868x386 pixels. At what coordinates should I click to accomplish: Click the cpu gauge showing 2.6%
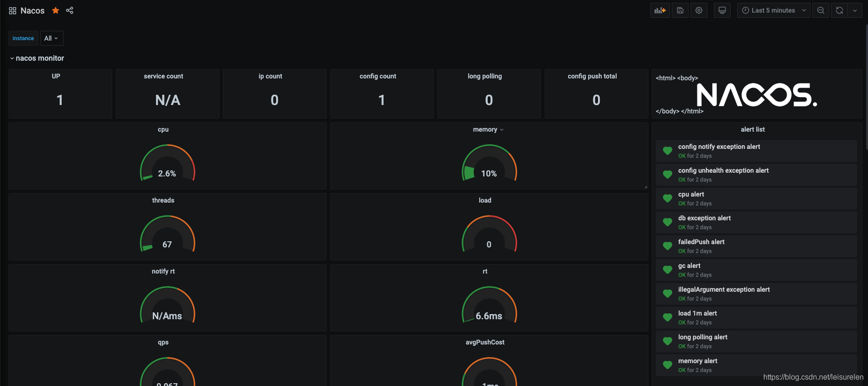tap(167, 163)
